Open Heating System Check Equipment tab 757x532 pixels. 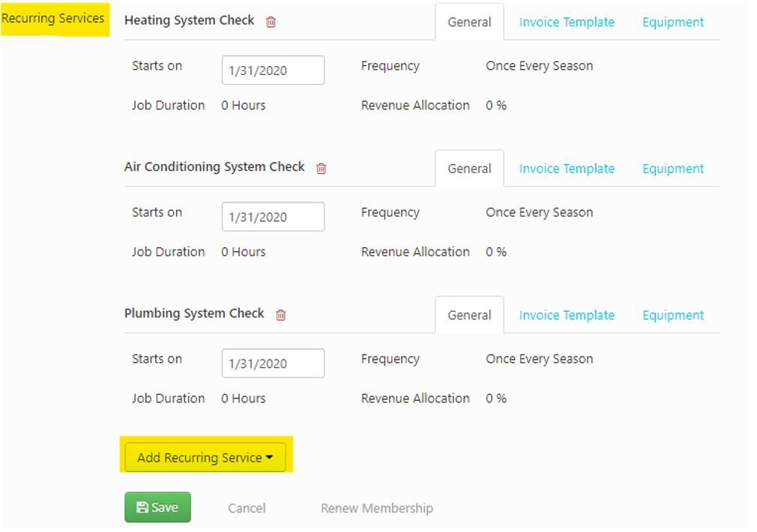click(673, 22)
